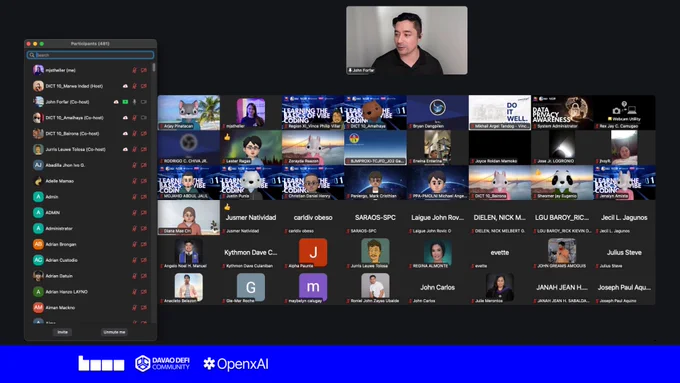Click muted microphone icon for DICT 10_Marwa Indad

coord(134,86)
